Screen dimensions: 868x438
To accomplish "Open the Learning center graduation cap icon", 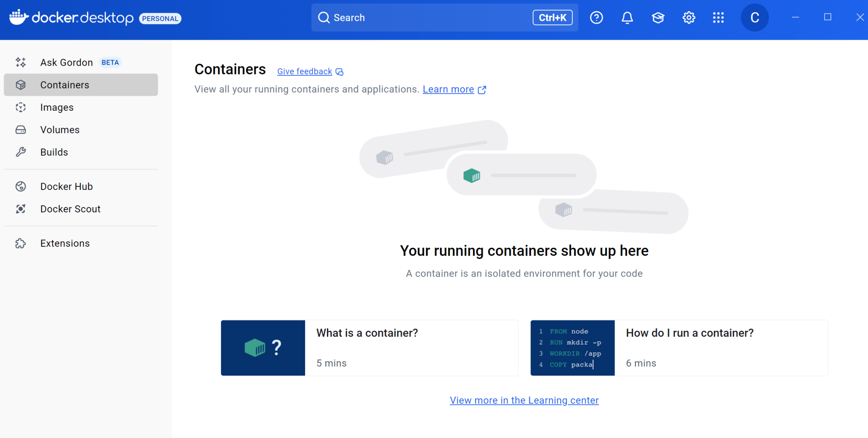I will click(658, 18).
